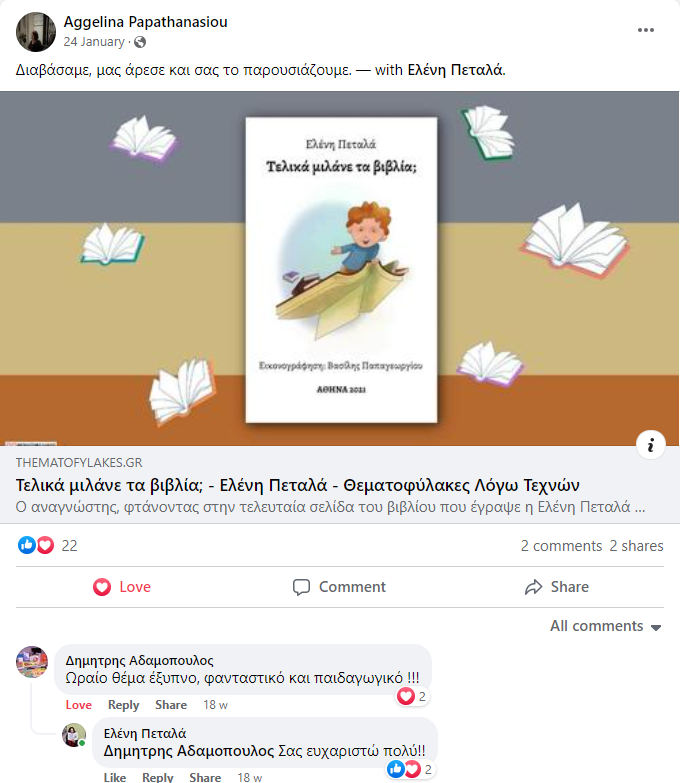Click the post Share button

(557, 587)
